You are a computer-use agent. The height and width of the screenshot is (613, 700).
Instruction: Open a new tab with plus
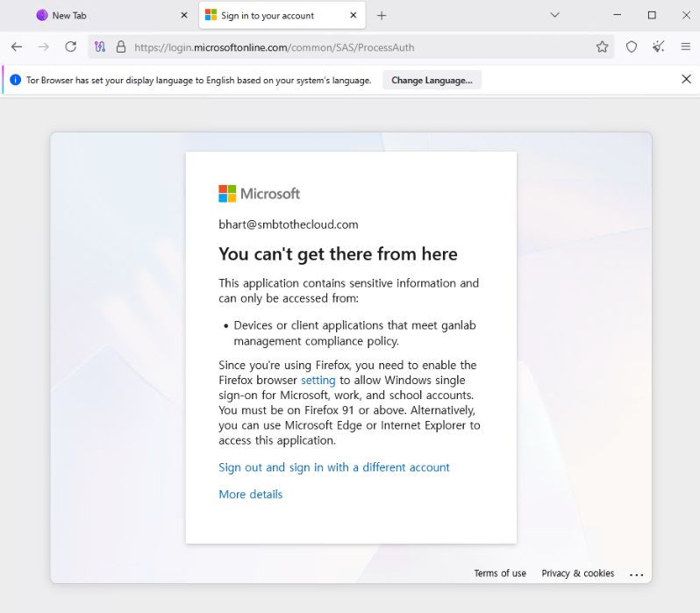382,16
